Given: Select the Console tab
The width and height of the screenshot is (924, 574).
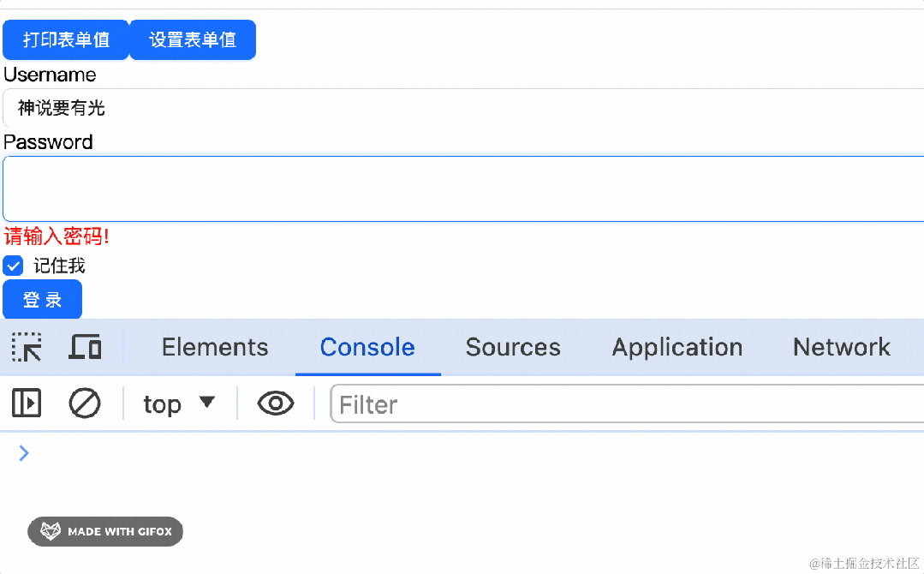Looking at the screenshot, I should coord(367,347).
